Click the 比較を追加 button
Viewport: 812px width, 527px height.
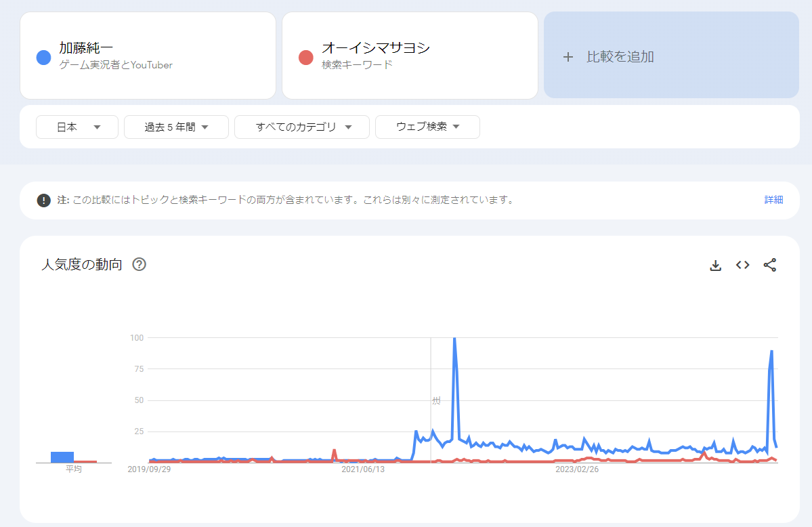point(671,56)
